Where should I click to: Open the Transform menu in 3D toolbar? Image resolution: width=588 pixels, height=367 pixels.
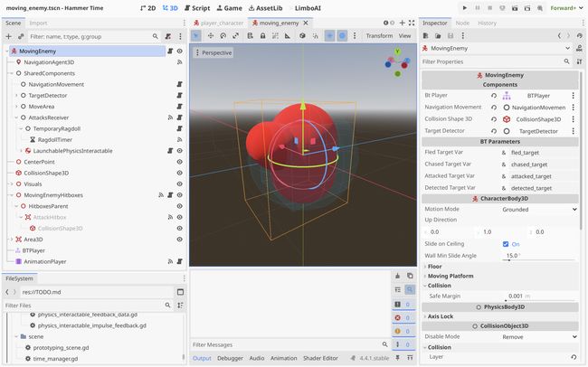379,35
